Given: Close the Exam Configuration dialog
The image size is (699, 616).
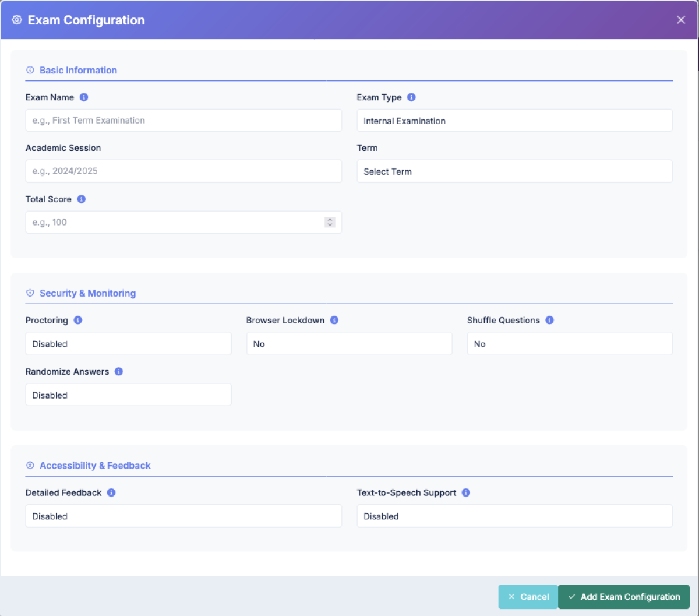Looking at the screenshot, I should 681,20.
